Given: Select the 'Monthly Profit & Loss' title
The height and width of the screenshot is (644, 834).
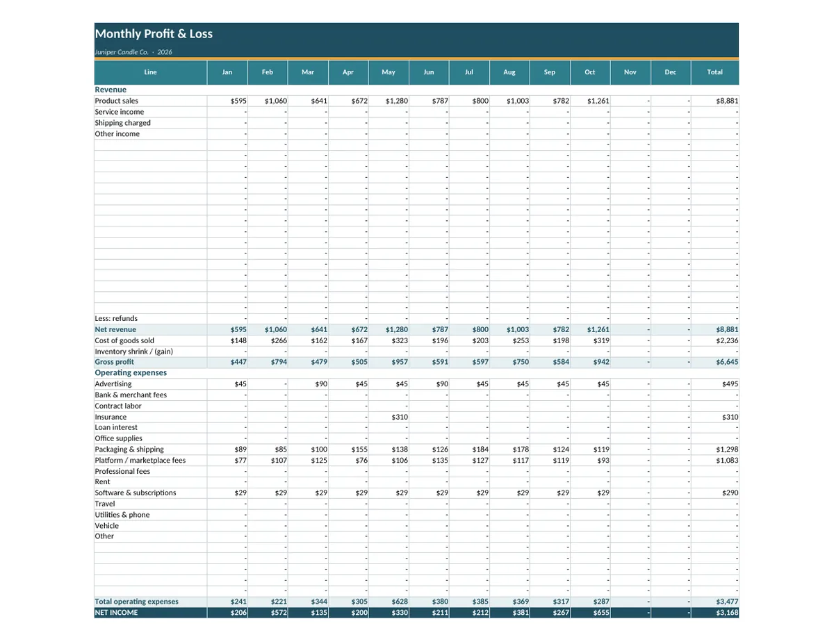Looking at the screenshot, I should (154, 34).
